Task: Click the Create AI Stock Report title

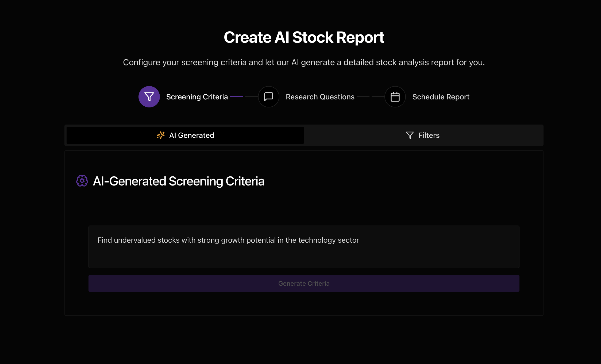Action: (304, 37)
